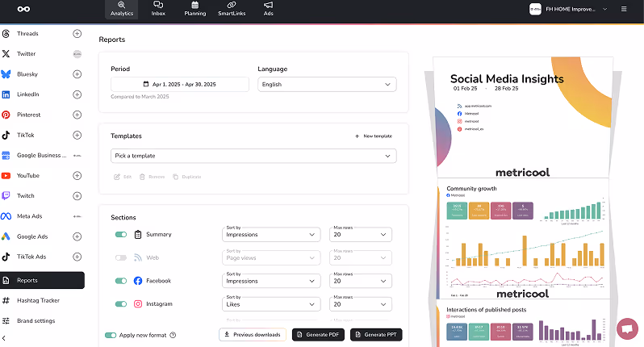Add Google Ads connection plus icon

coord(77,236)
